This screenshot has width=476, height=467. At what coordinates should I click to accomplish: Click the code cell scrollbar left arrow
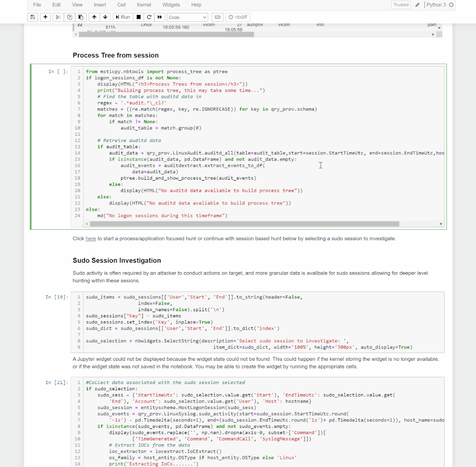pyautogui.click(x=87, y=224)
